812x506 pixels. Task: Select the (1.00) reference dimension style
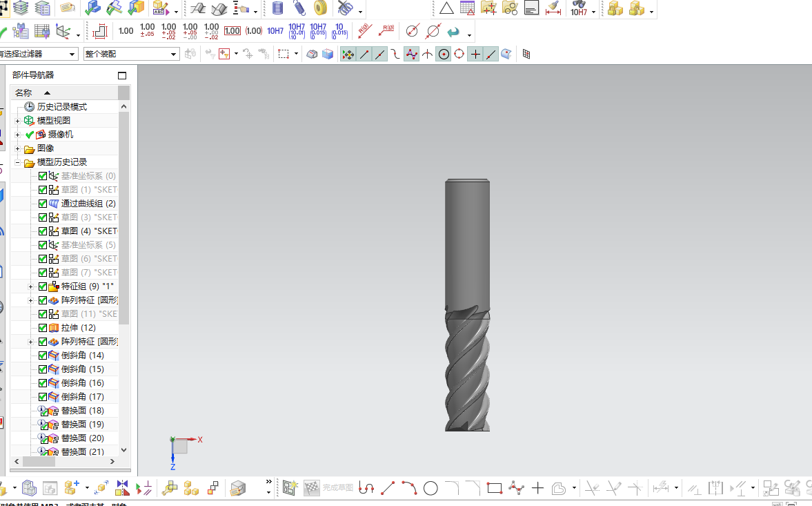[x=254, y=31]
